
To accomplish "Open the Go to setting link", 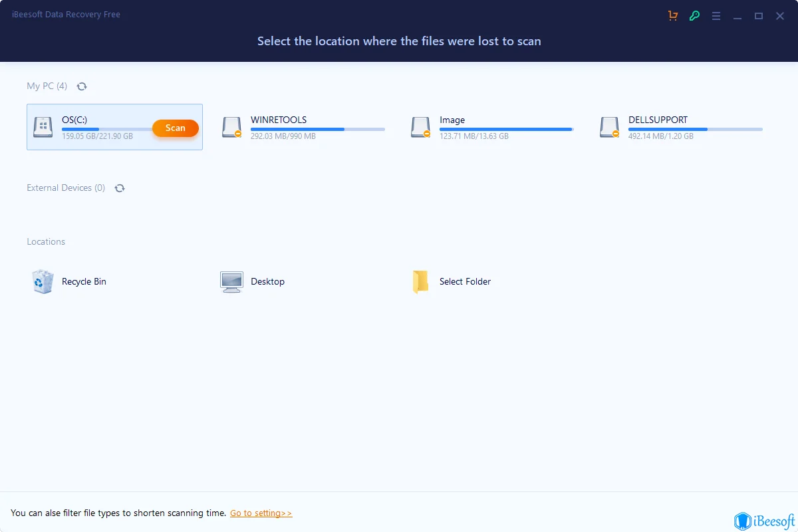I will click(261, 513).
